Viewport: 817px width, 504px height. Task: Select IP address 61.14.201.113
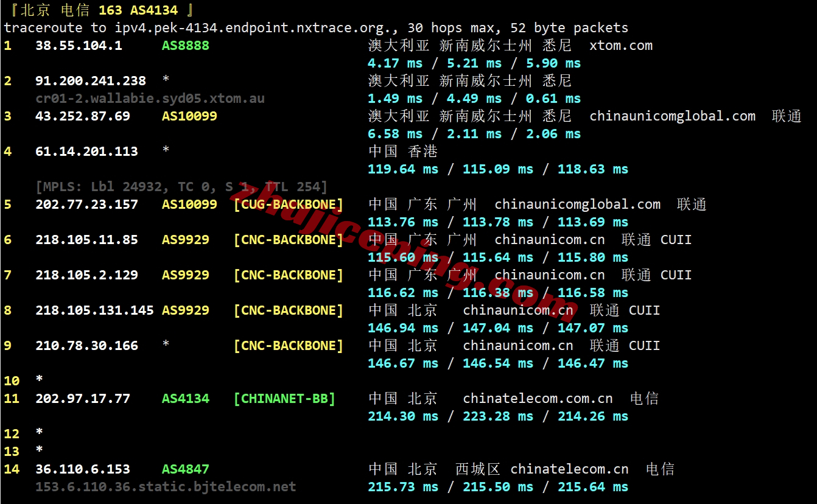point(86,152)
